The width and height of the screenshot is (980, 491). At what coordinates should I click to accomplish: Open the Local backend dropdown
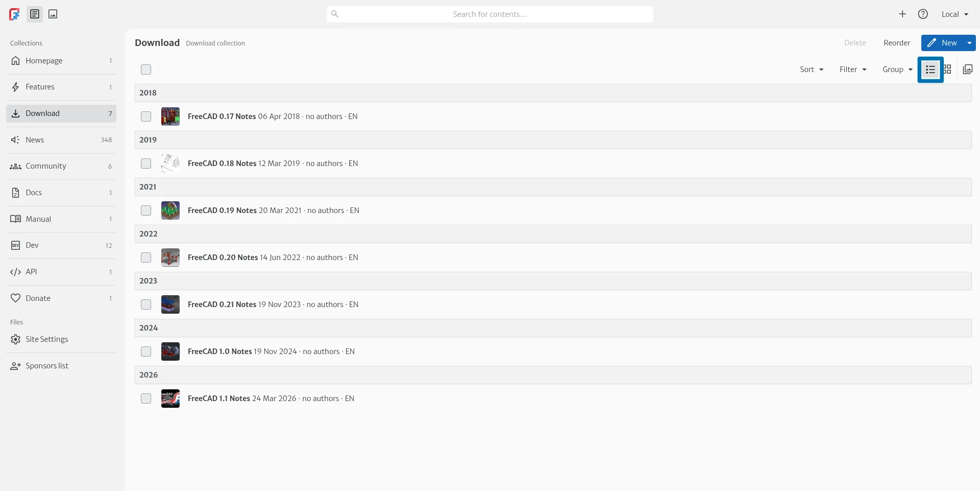(955, 14)
